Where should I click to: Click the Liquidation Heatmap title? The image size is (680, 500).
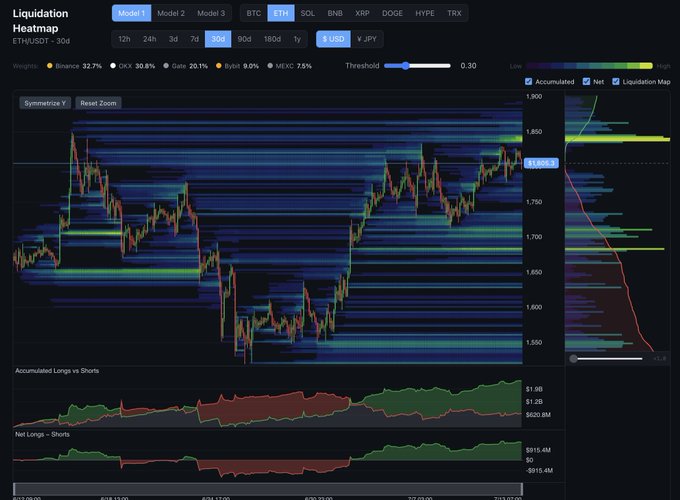pyautogui.click(x=40, y=21)
